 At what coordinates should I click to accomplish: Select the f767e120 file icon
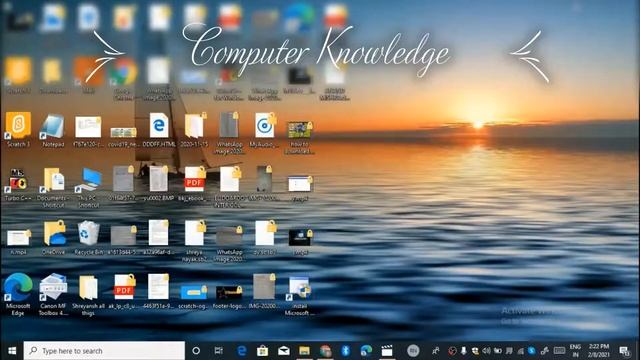pyautogui.click(x=88, y=131)
